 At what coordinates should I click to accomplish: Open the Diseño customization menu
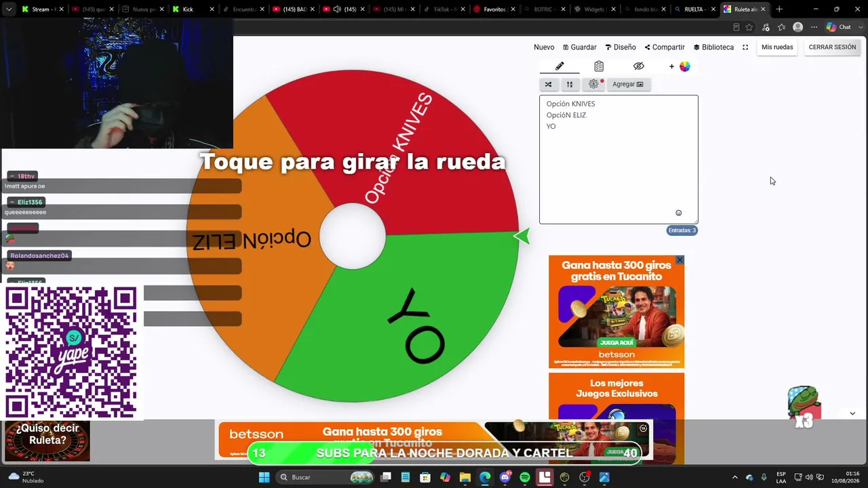click(x=620, y=47)
